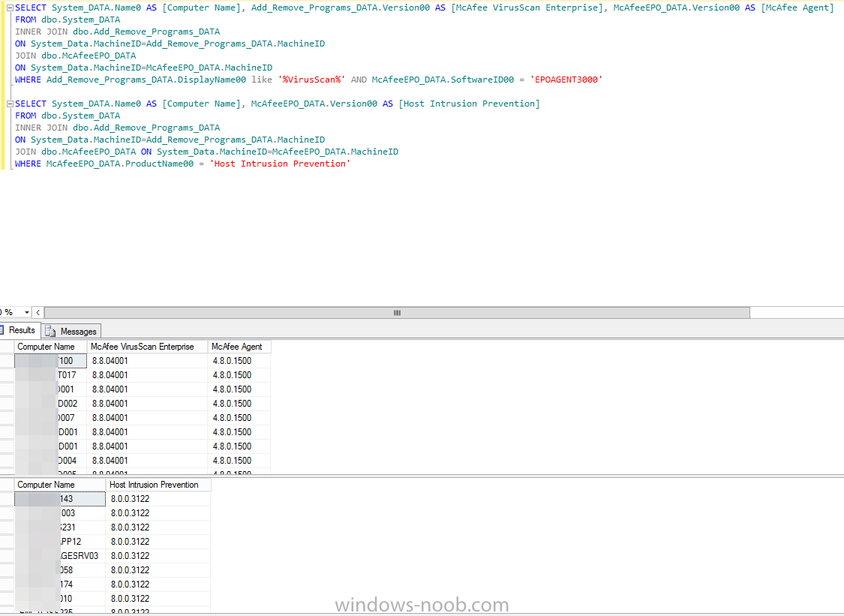Select computer name cell ending in PP12
The image size is (844, 616).
(60, 542)
